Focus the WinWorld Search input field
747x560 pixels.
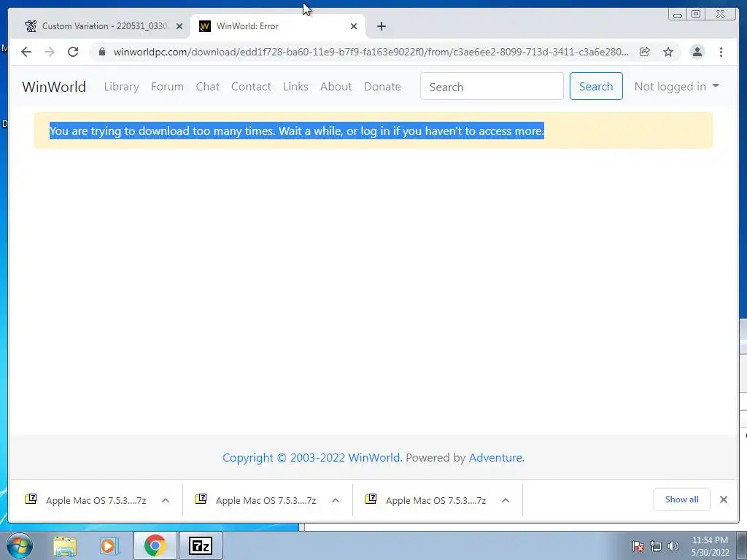(492, 86)
